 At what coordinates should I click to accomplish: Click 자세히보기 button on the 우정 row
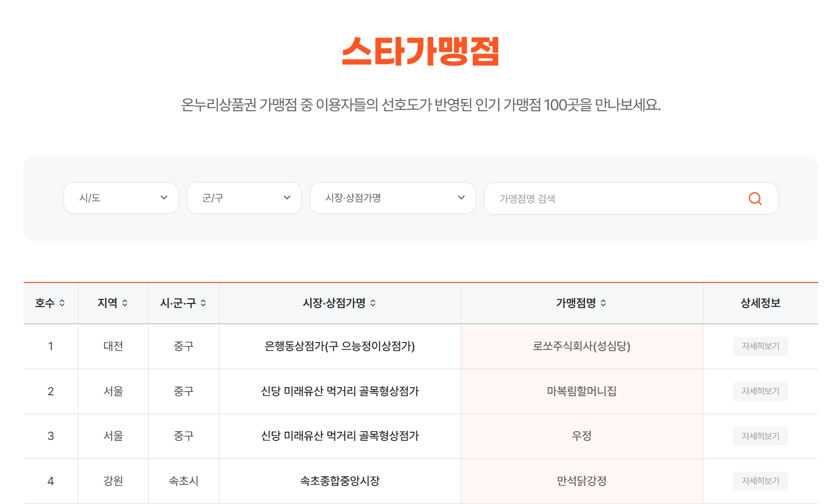(760, 436)
